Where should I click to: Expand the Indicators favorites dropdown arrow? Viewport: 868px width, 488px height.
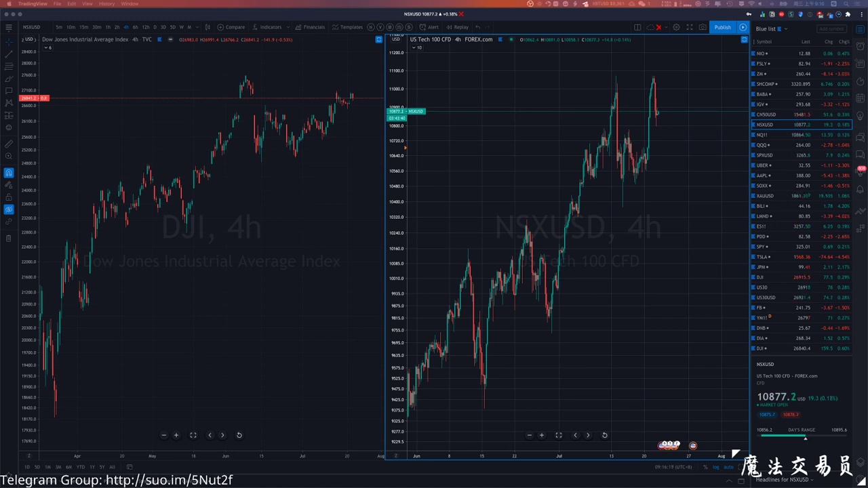click(x=288, y=27)
